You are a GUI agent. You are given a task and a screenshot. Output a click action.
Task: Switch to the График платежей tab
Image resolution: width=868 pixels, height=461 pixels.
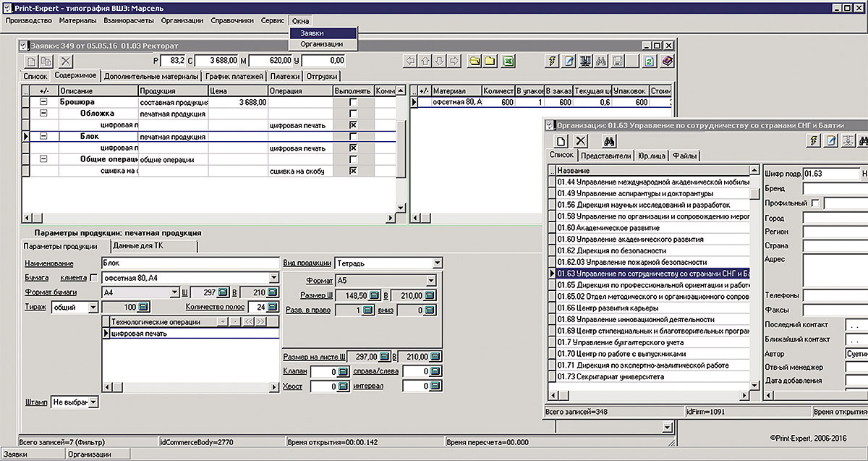point(235,76)
